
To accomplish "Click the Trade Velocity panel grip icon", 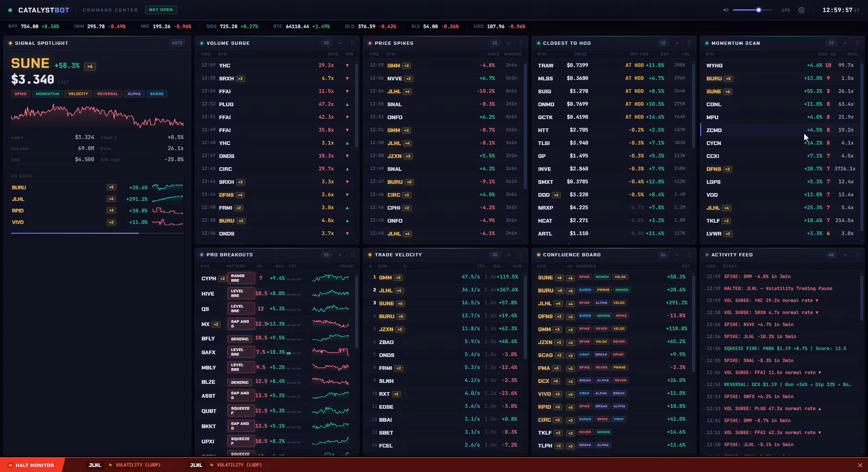I will pos(521,254).
